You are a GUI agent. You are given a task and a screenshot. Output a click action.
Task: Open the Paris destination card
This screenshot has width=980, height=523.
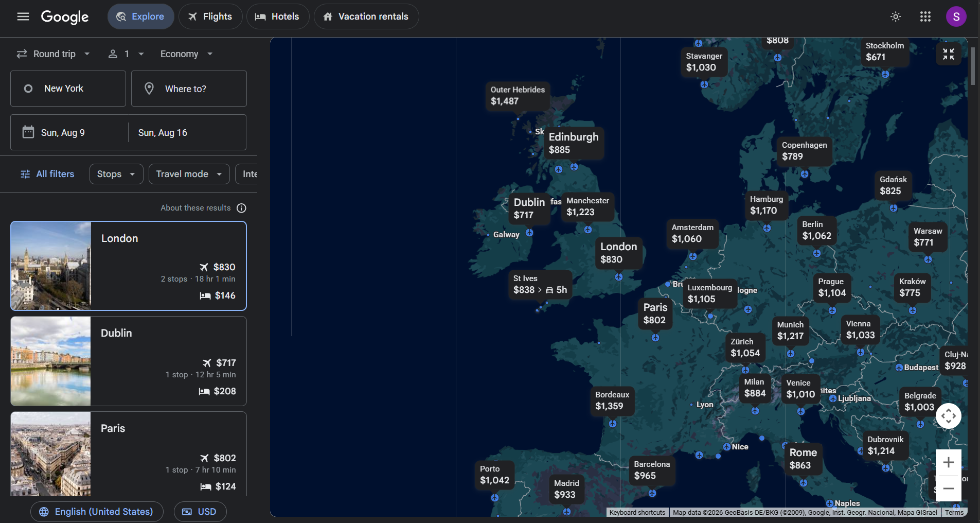click(129, 454)
